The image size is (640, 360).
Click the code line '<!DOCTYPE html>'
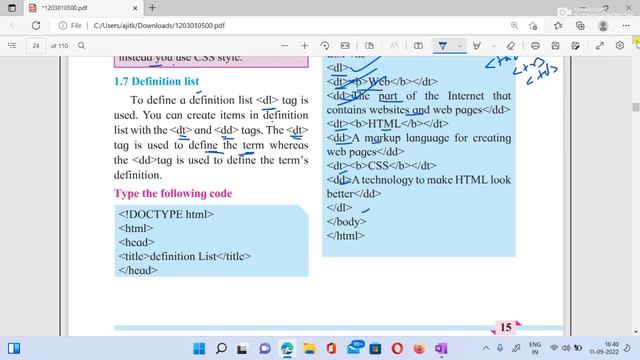click(x=166, y=214)
